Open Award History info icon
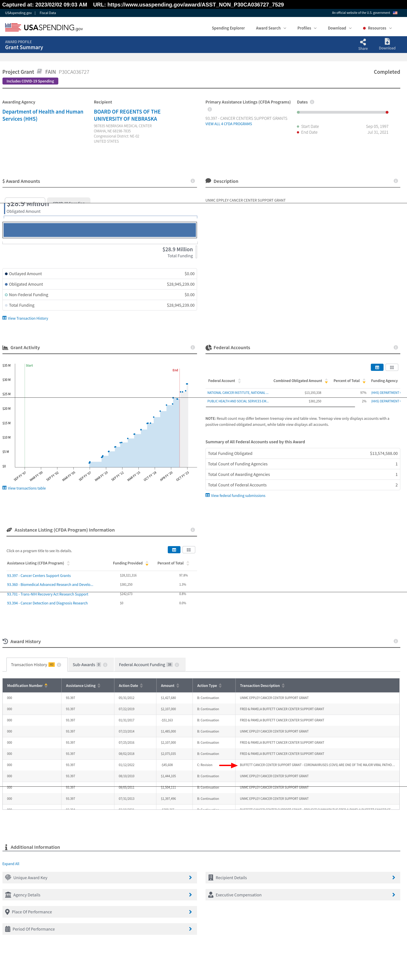This screenshot has height=980, width=407. [396, 641]
